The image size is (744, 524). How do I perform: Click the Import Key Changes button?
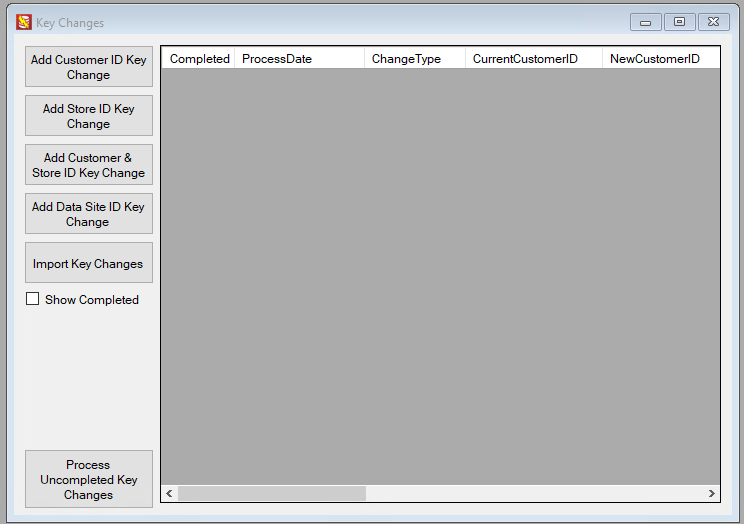click(89, 263)
